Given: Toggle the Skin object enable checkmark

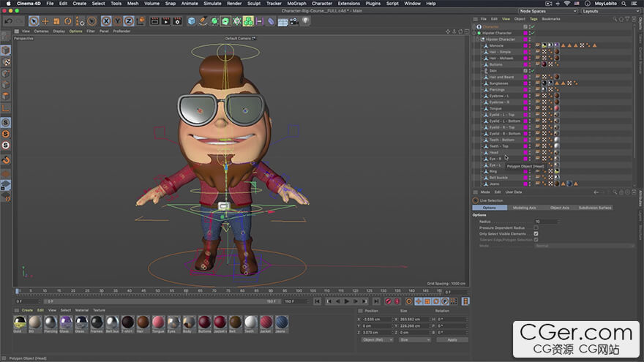Looking at the screenshot, I should coord(532,71).
